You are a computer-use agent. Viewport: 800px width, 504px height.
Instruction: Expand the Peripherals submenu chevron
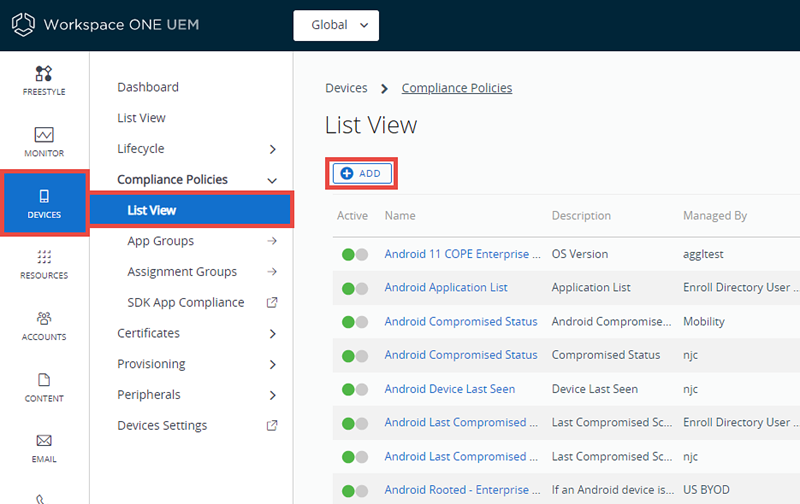272,395
